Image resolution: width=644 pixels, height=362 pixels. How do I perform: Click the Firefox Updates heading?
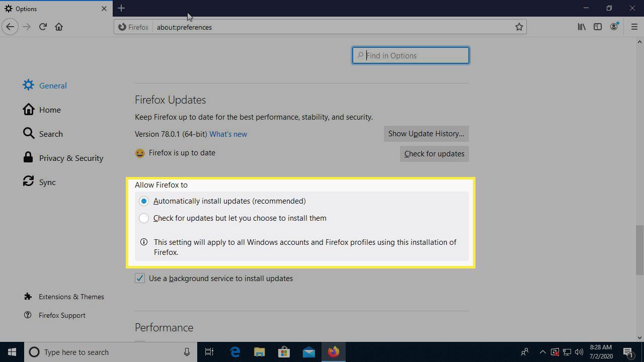pos(170,100)
